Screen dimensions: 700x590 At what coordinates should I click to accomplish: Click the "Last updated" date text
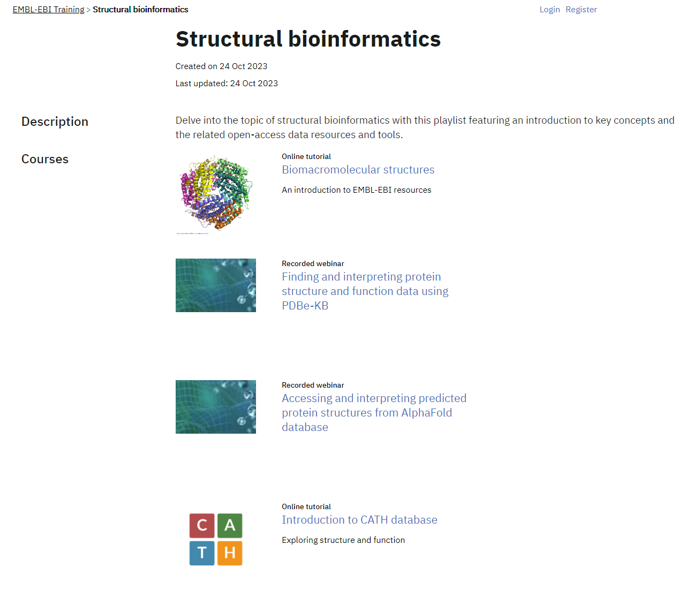tap(227, 84)
